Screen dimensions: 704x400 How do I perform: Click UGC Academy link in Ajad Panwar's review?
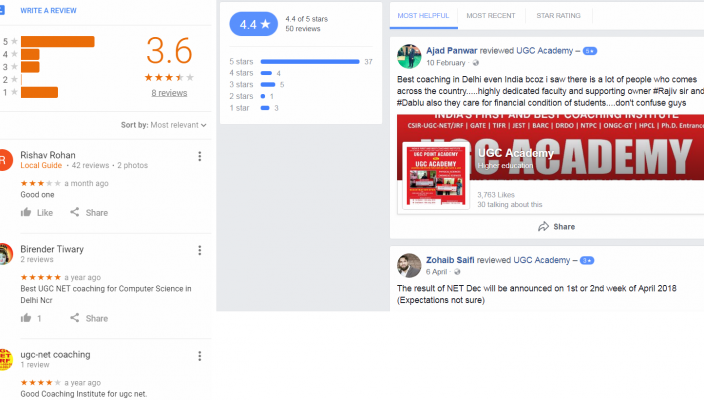pos(545,51)
